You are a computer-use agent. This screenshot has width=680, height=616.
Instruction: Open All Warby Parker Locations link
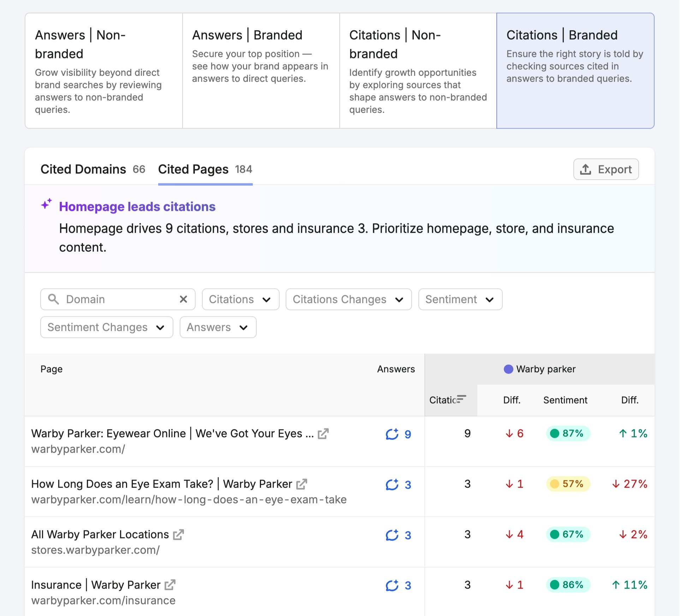[100, 534]
